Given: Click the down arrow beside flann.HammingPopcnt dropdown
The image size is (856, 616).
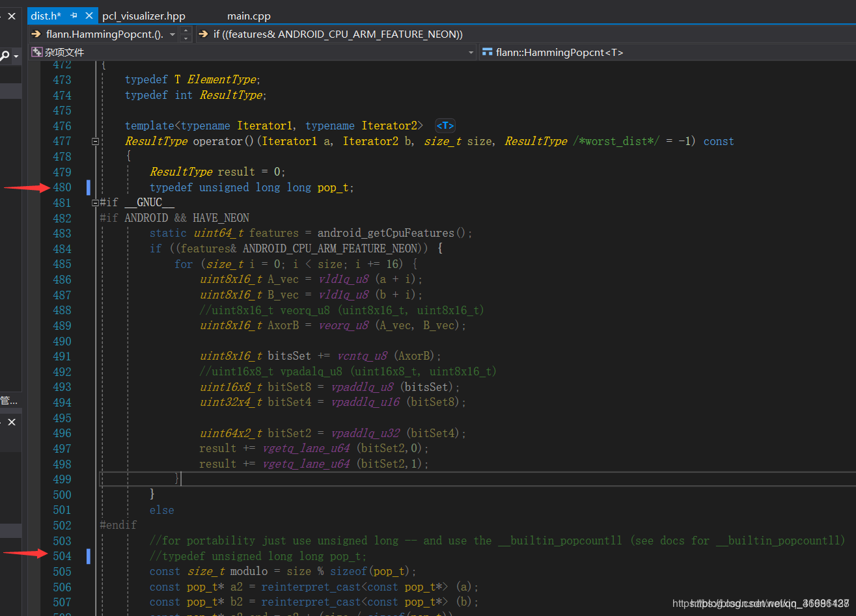Looking at the screenshot, I should click(x=186, y=38).
